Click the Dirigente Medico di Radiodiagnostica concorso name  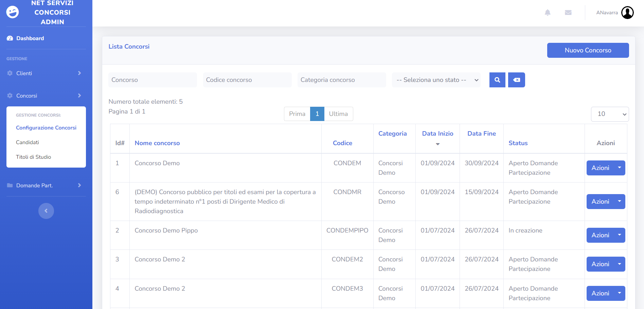(225, 202)
